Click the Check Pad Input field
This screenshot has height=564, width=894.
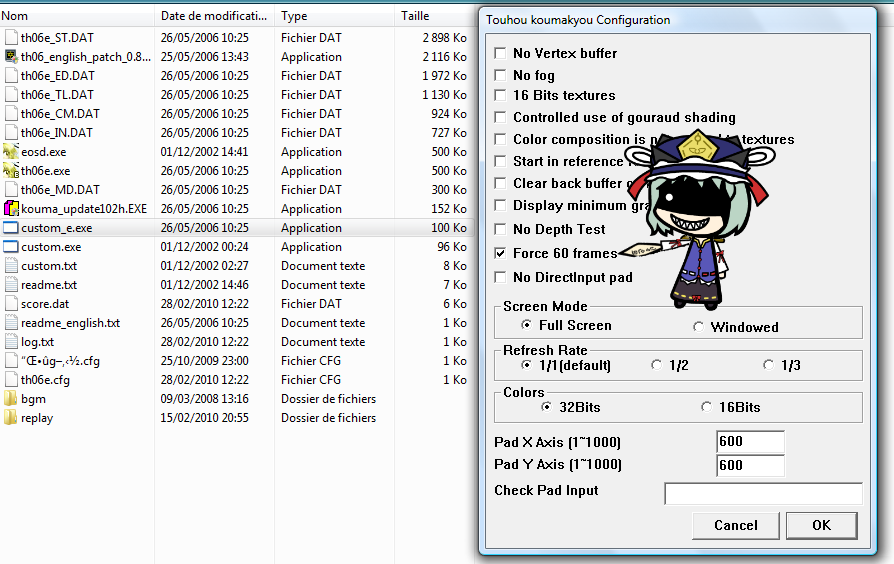763,493
